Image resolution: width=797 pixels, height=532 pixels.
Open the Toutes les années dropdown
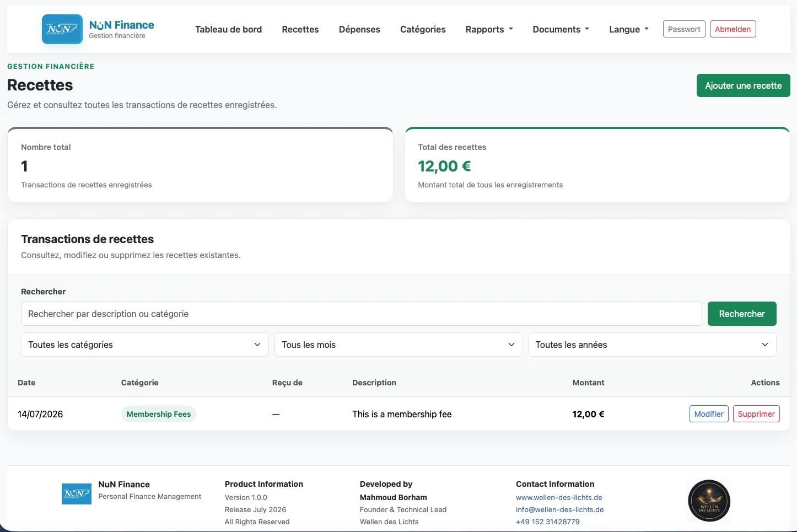tap(652, 345)
